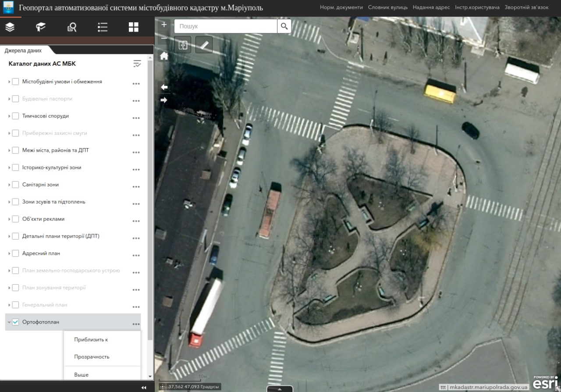This screenshot has width=561, height=392.
Task: Enable Санітарні зони layer
Action: tap(15, 185)
